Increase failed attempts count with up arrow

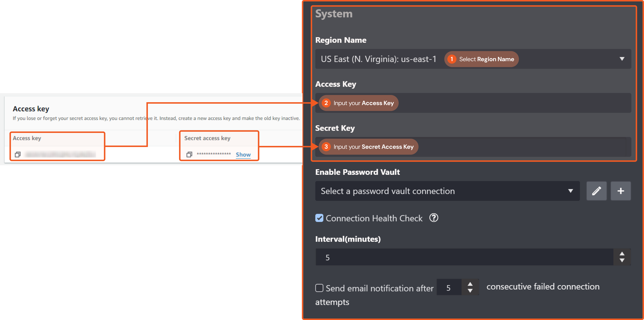point(470,284)
